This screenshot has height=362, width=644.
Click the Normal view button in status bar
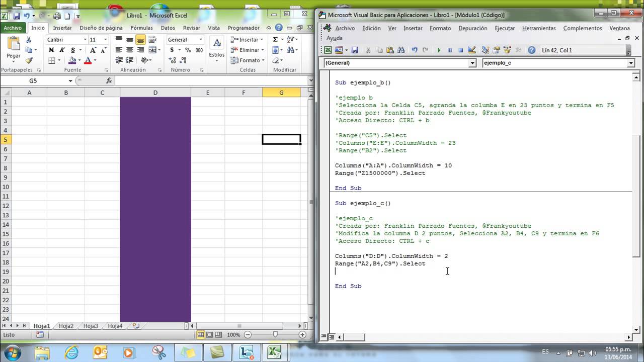201,335
